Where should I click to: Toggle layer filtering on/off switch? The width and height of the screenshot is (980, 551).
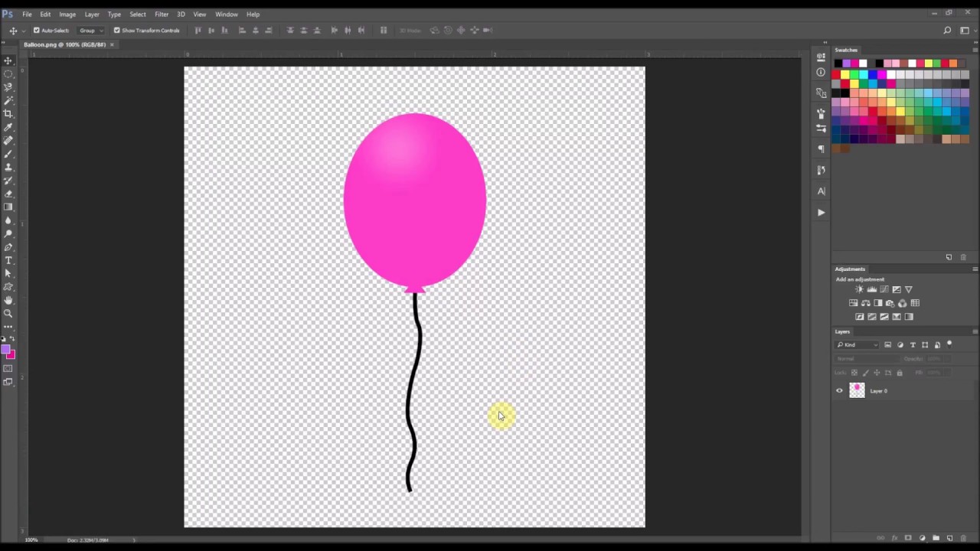click(x=949, y=344)
